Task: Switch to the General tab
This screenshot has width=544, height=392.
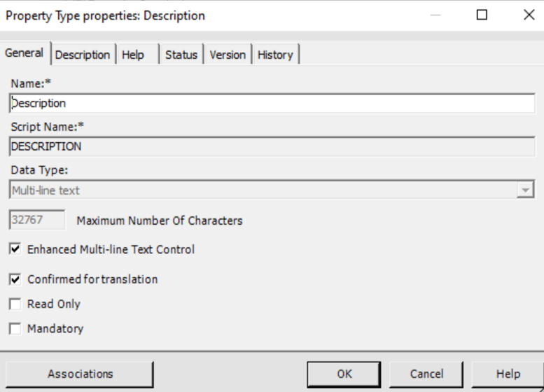Action: [x=25, y=53]
